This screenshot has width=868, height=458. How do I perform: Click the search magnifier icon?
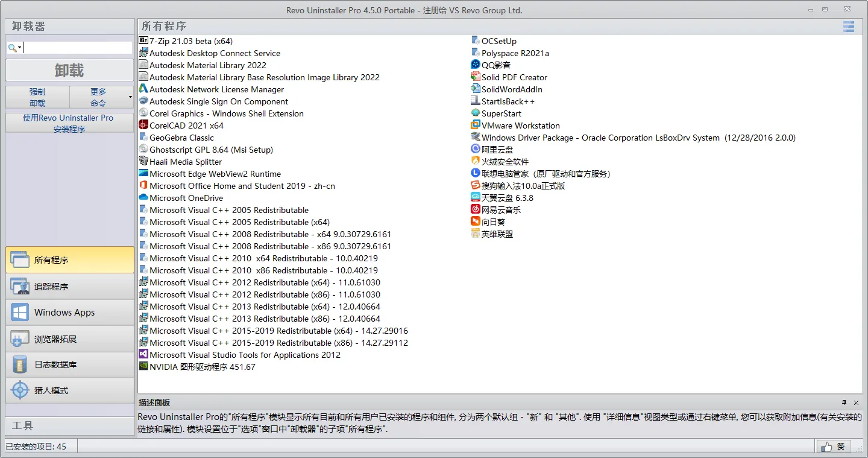pos(11,46)
